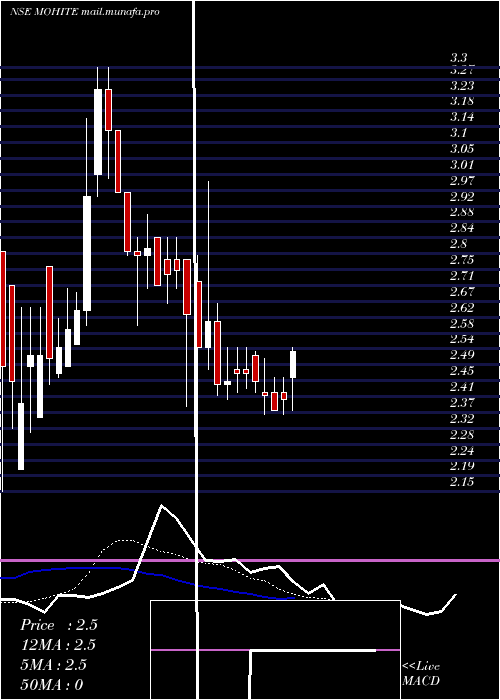Click the 5MA : 2.5 readout
The width and height of the screenshot is (500, 700).
54,665
